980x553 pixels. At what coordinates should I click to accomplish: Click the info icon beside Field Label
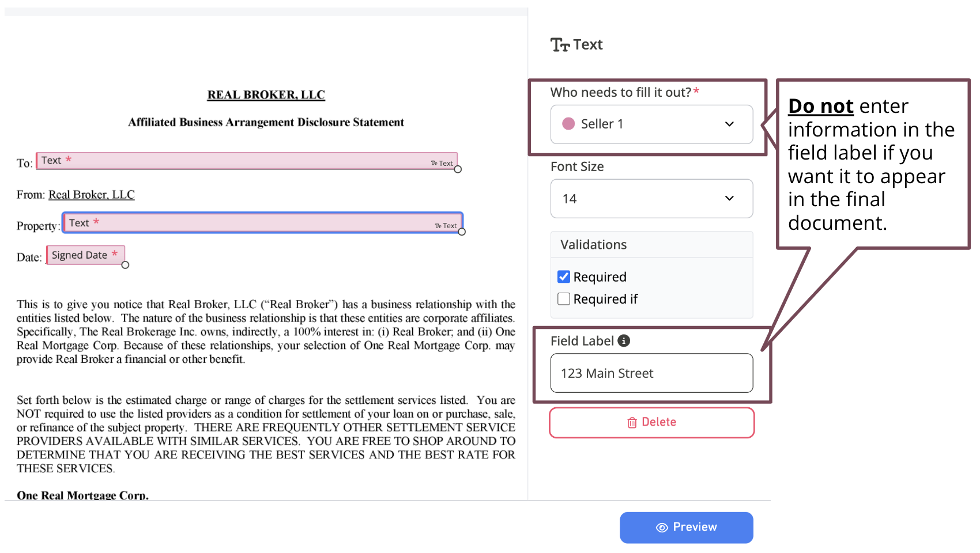point(625,340)
